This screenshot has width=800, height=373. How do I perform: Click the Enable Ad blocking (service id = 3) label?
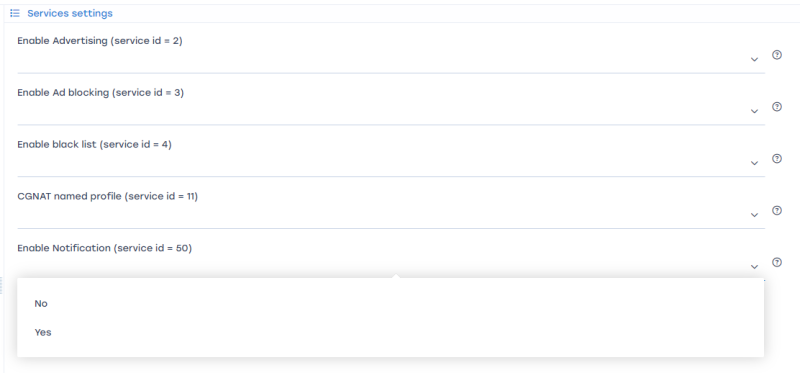pyautogui.click(x=101, y=93)
